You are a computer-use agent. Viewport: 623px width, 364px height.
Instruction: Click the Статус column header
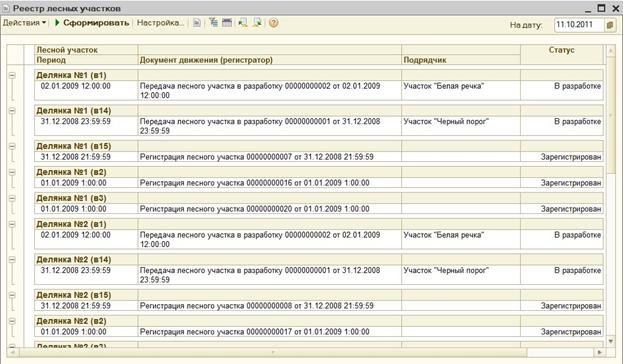(562, 54)
